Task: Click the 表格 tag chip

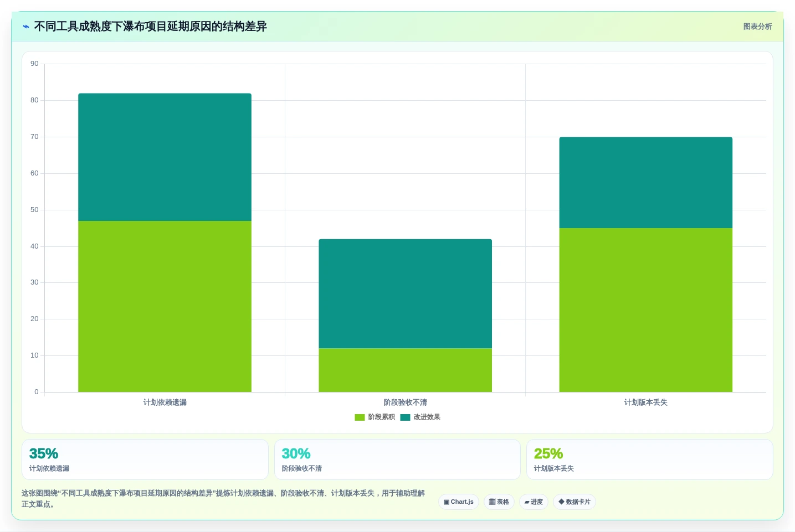Action: (499, 502)
